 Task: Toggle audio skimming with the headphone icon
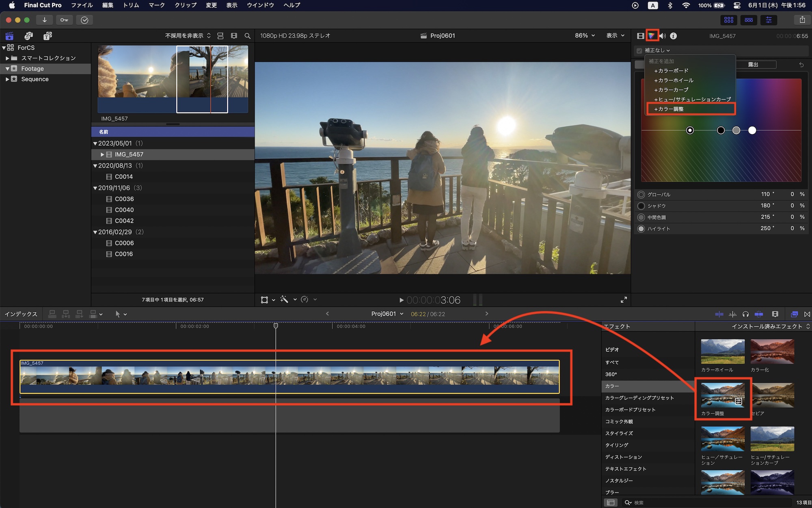coord(746,314)
